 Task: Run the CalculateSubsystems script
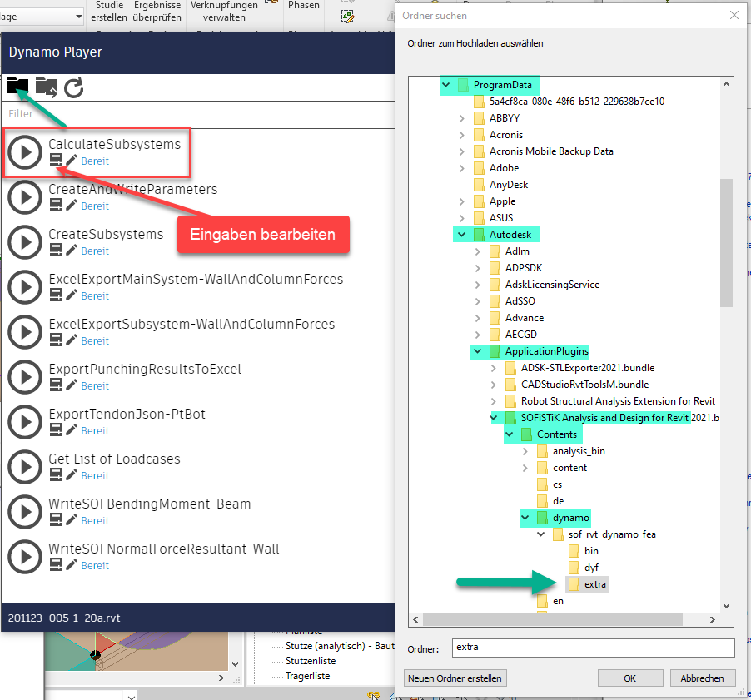tap(26, 152)
